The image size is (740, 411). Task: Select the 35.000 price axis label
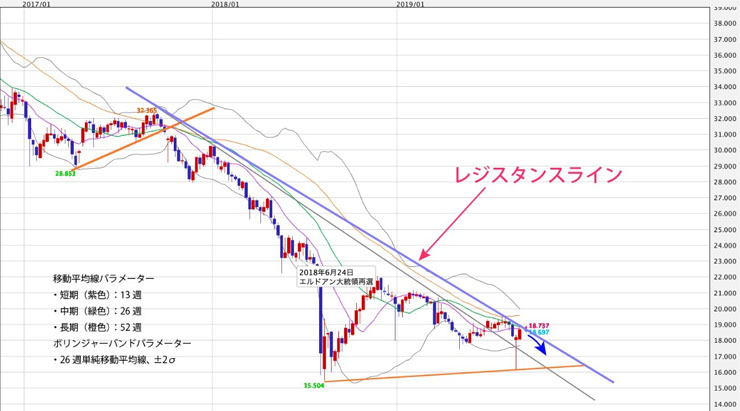(726, 71)
